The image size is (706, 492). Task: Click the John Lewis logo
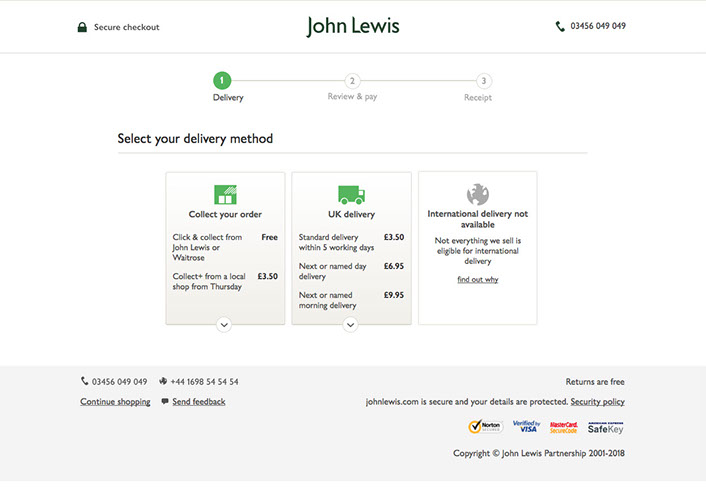point(353,26)
